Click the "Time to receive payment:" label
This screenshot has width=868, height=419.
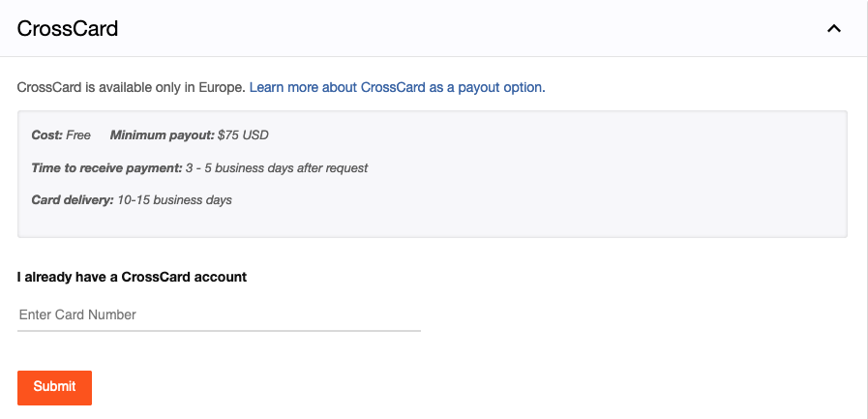tap(106, 168)
